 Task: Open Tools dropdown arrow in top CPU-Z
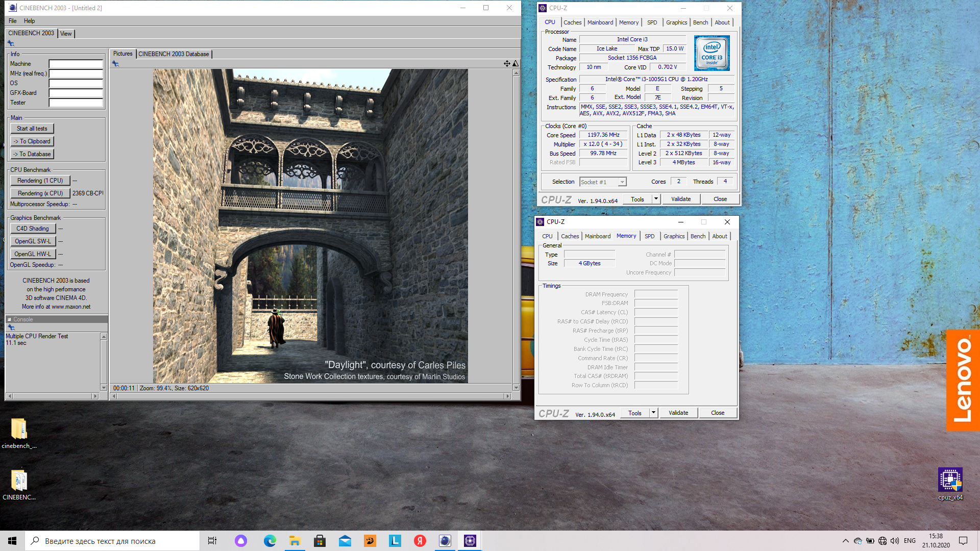(x=656, y=199)
